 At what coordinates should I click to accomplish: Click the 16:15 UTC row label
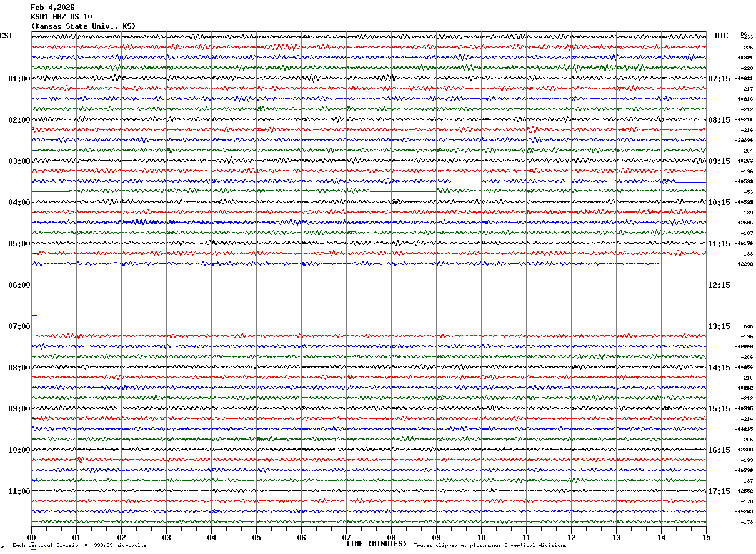tap(719, 450)
